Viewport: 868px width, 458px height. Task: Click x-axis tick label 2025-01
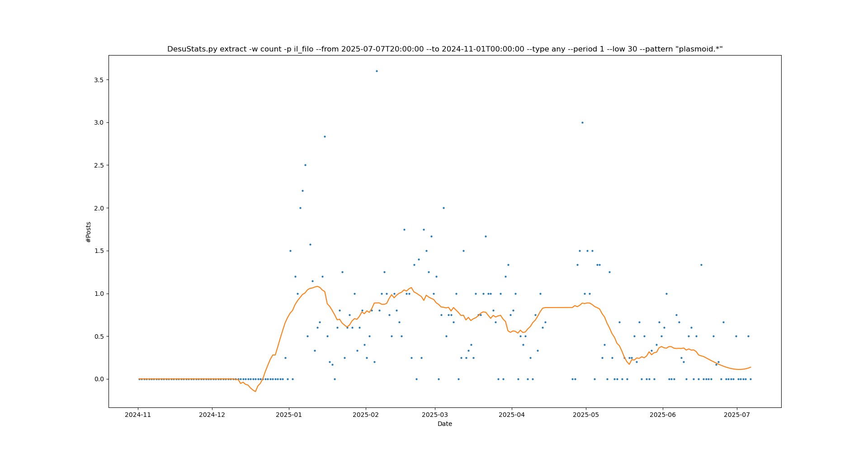pos(288,415)
